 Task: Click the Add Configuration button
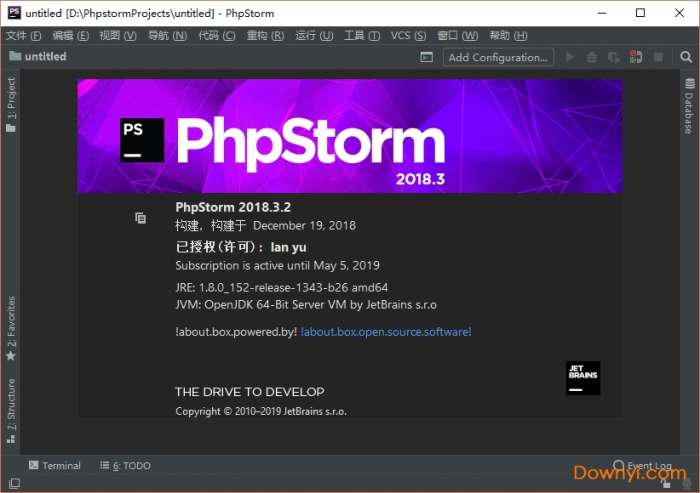(498, 57)
